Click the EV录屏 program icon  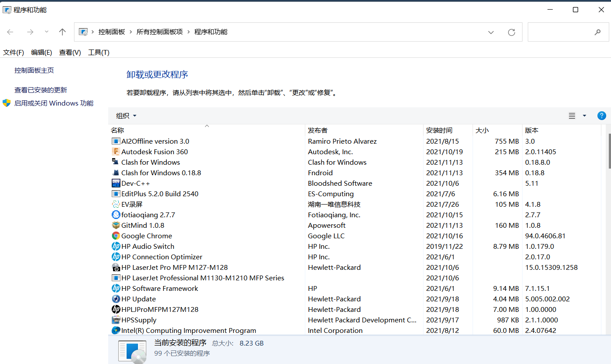(116, 204)
